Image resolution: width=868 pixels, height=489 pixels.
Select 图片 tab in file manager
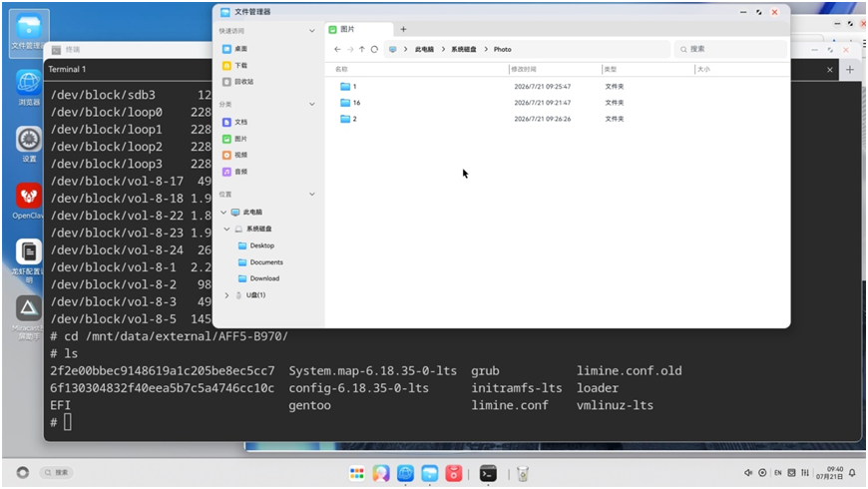(360, 29)
